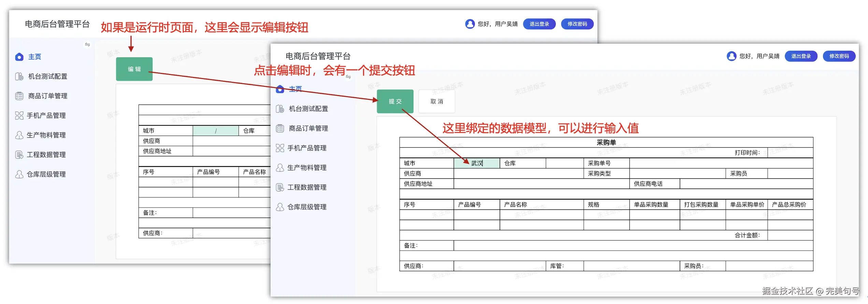
Task: Click the 合计金额 value cell
Action: [x=790, y=235]
